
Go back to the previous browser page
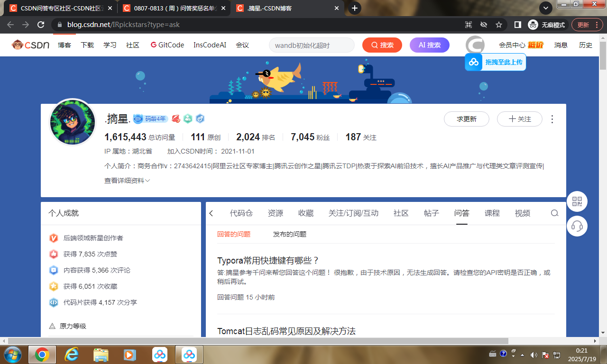(x=10, y=25)
